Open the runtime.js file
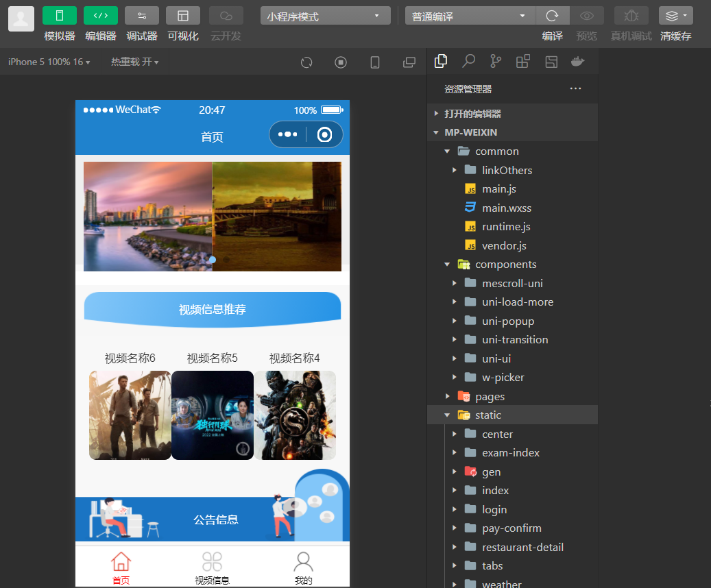Viewport: 711px width, 588px height. coord(512,227)
